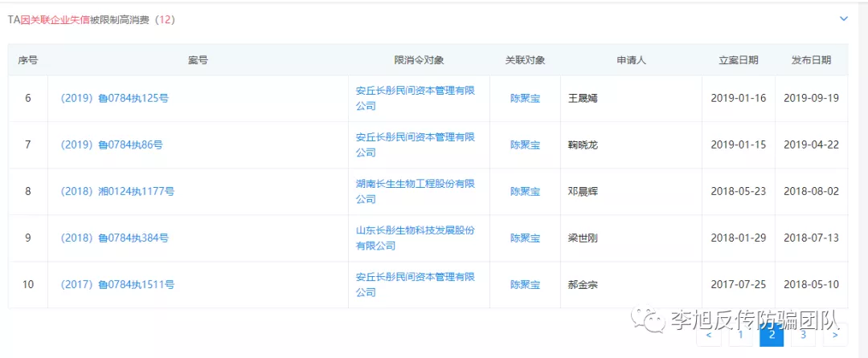Click filing date 2017-07-25
The height and width of the screenshot is (358, 868).
[739, 285]
